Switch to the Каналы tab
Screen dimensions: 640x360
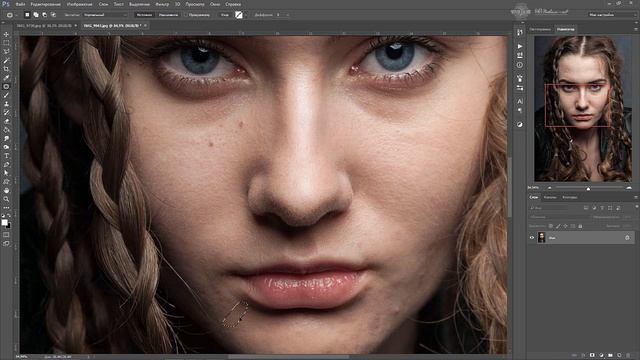(x=550, y=197)
